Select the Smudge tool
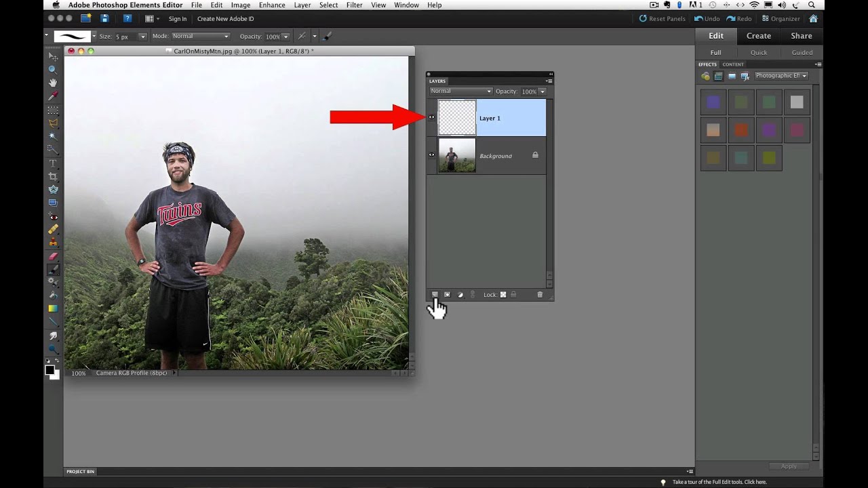 click(53, 335)
